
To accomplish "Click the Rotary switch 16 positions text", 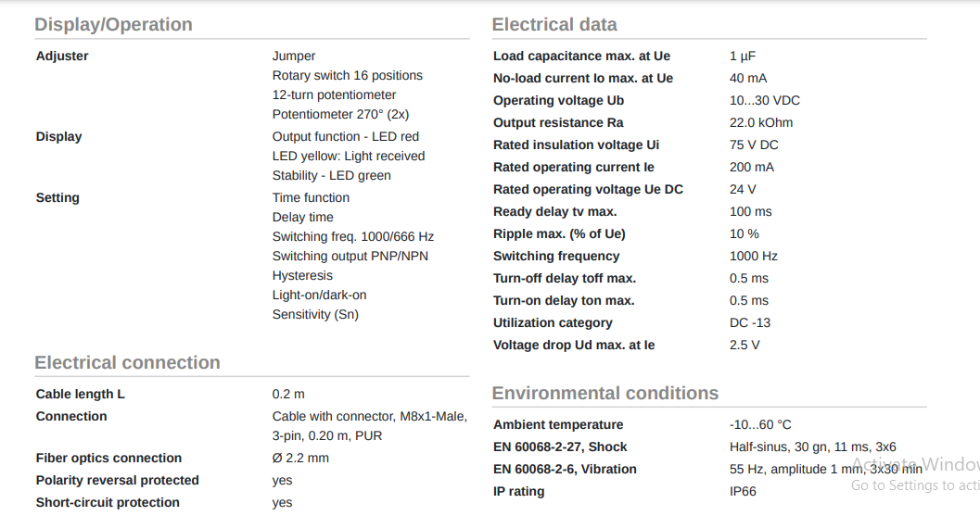I will pos(347,76).
